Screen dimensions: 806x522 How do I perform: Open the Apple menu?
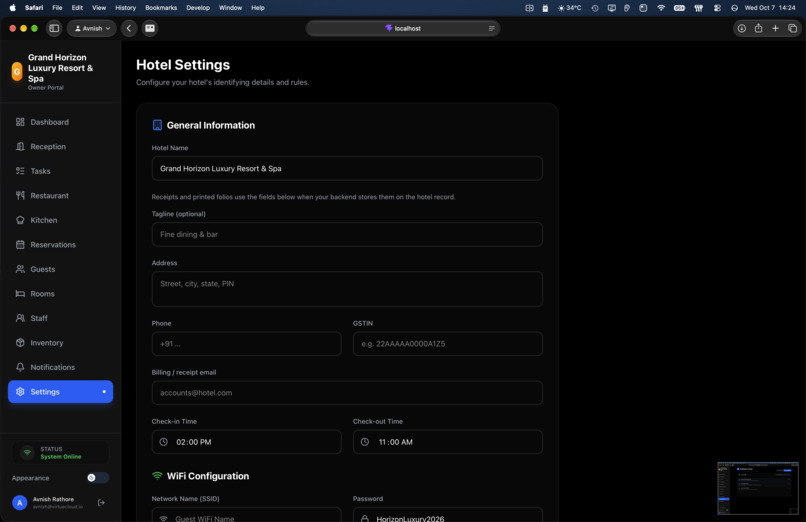point(12,8)
